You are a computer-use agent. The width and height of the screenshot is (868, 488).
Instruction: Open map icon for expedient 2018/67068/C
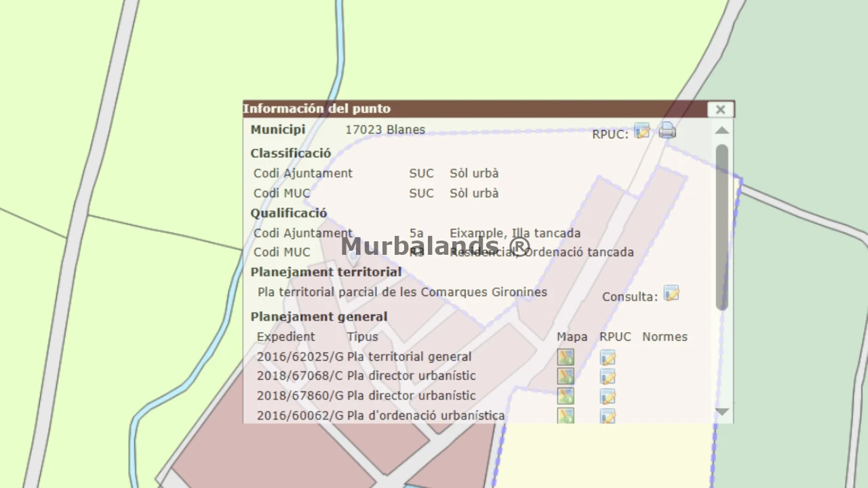click(x=566, y=376)
